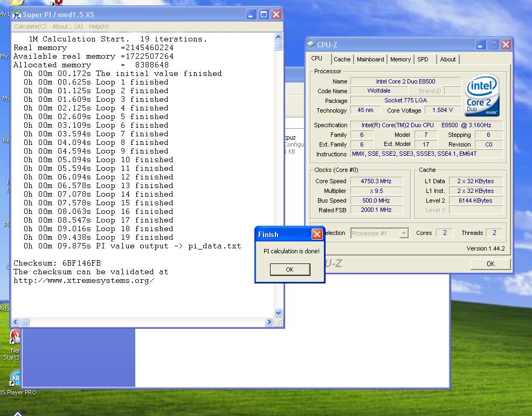Click the Ext. Model value 17

coord(426,144)
